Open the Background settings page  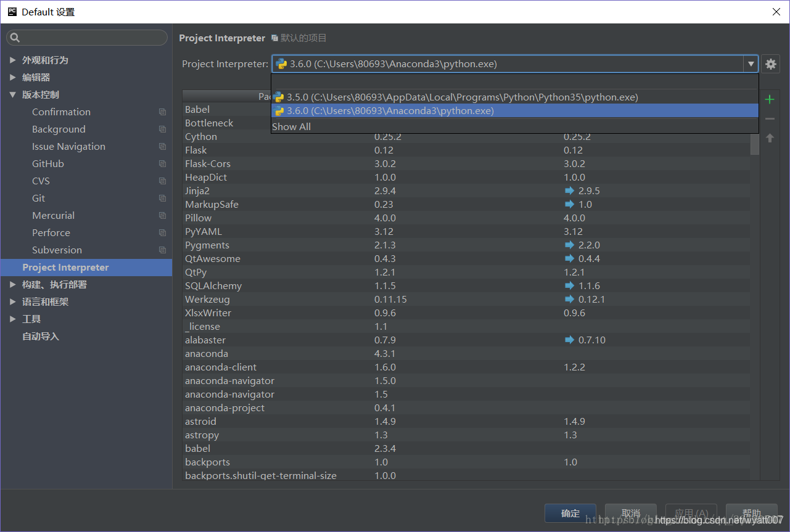pos(59,129)
